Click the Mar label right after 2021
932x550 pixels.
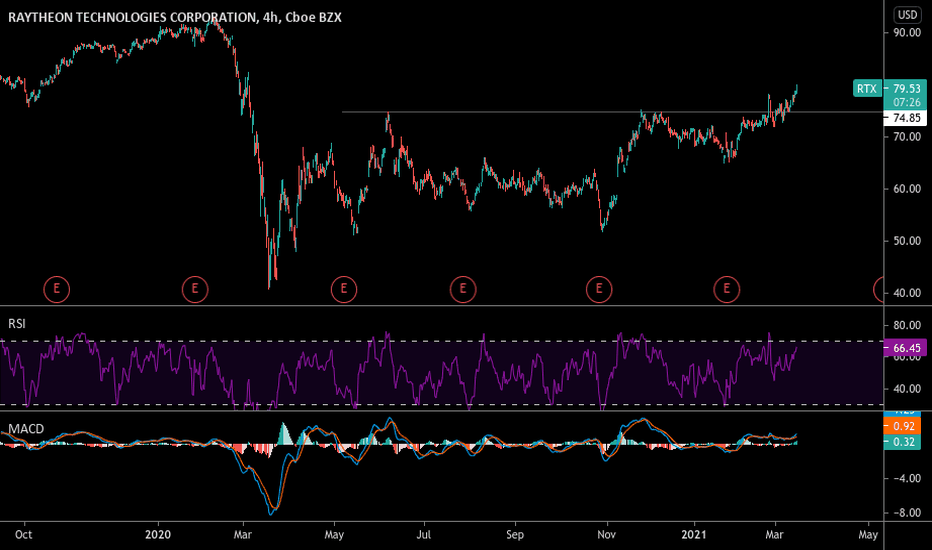774,534
